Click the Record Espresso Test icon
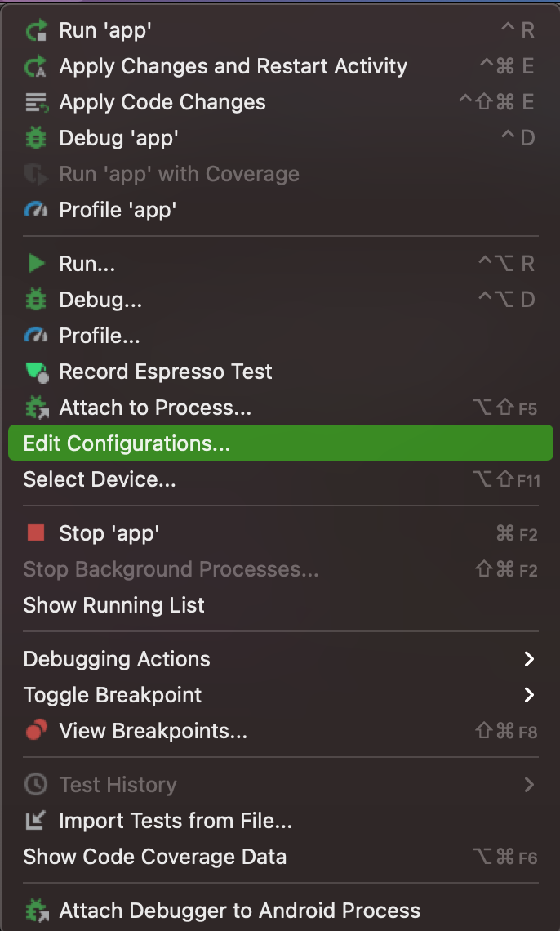The height and width of the screenshot is (931, 560). [36, 372]
